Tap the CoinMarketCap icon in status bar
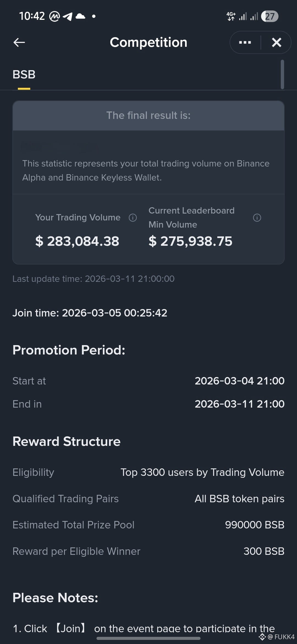The height and width of the screenshot is (644, 297). pos(54,16)
